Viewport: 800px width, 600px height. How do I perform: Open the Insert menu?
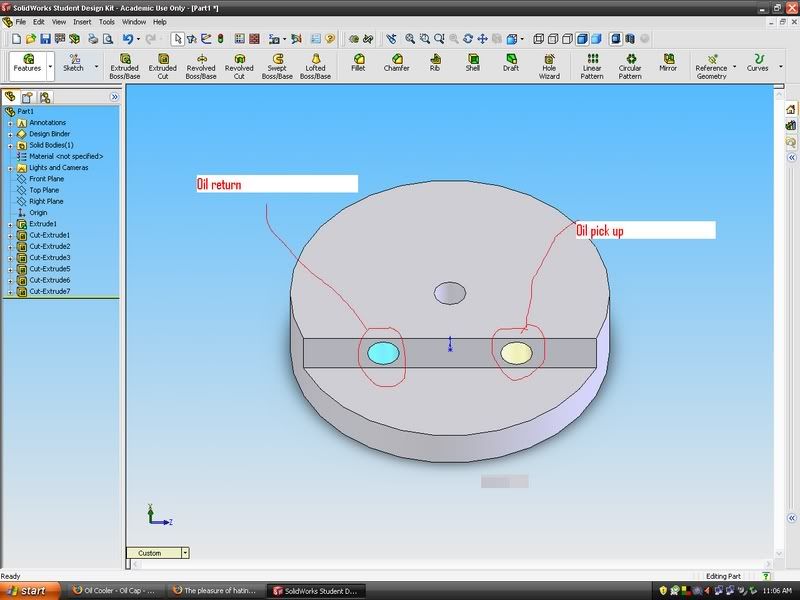(x=80, y=21)
